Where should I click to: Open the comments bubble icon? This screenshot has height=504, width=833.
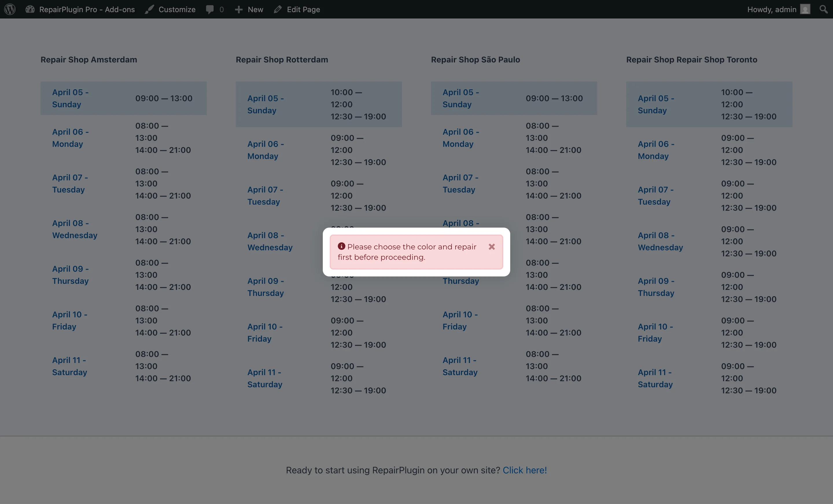pos(210,9)
